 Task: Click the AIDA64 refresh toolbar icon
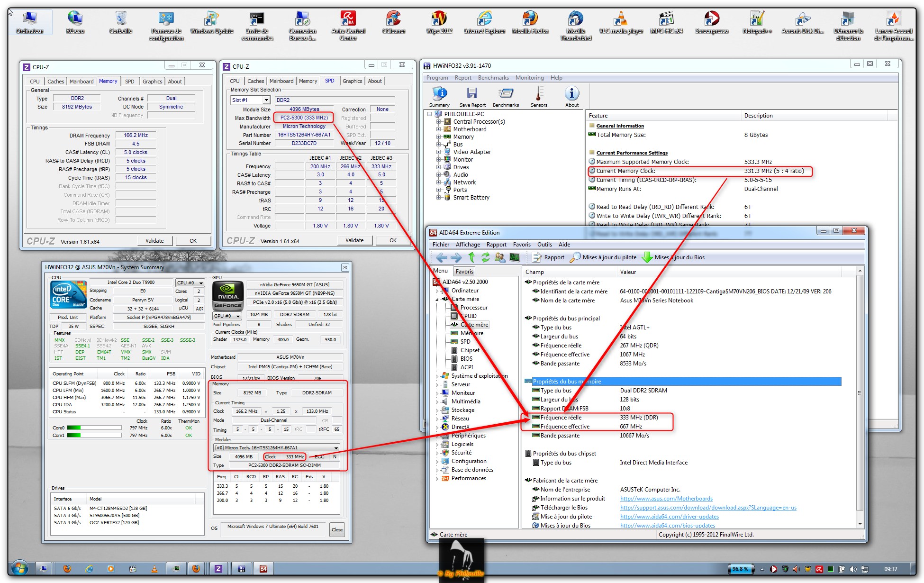pos(486,257)
